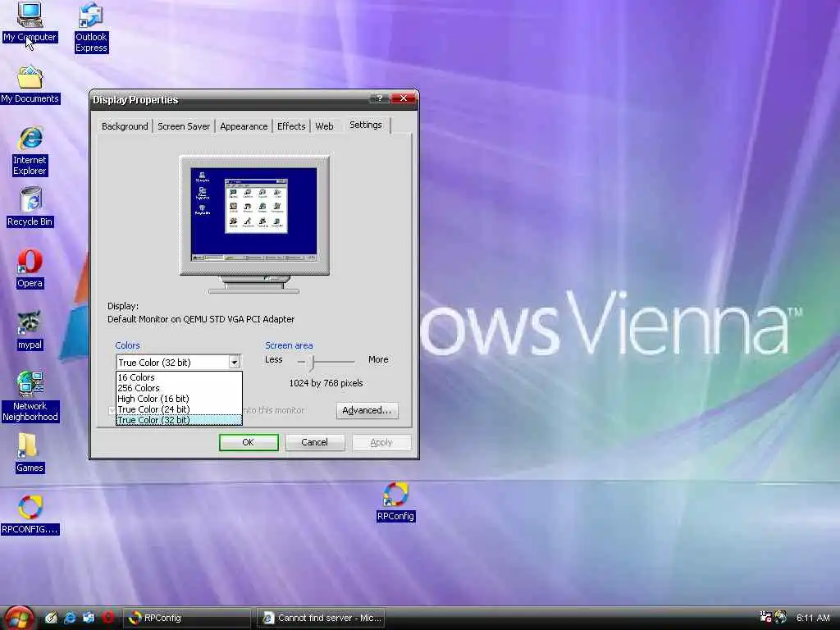
Task: Choose High Color (16 bit) option
Action: point(179,399)
